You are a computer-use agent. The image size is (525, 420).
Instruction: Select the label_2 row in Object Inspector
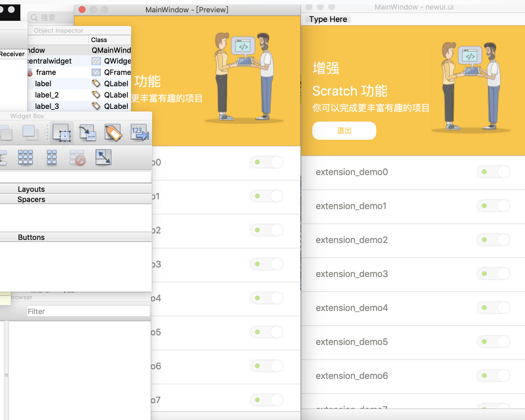point(79,95)
